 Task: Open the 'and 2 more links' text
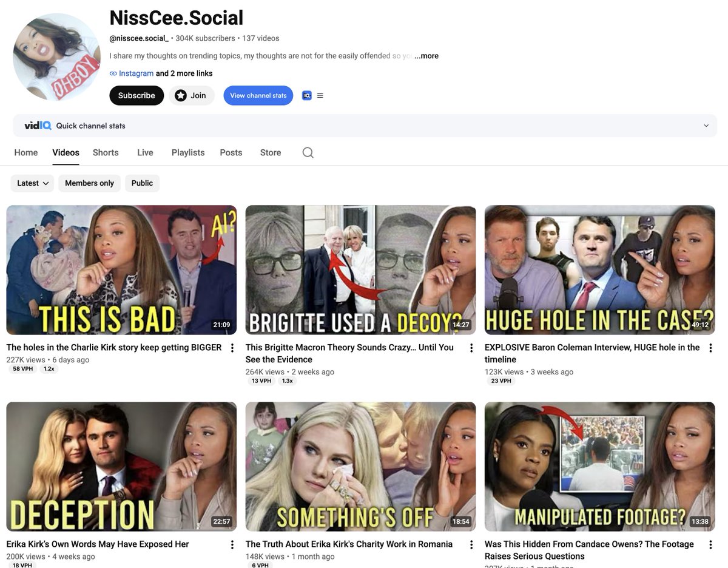pyautogui.click(x=184, y=73)
